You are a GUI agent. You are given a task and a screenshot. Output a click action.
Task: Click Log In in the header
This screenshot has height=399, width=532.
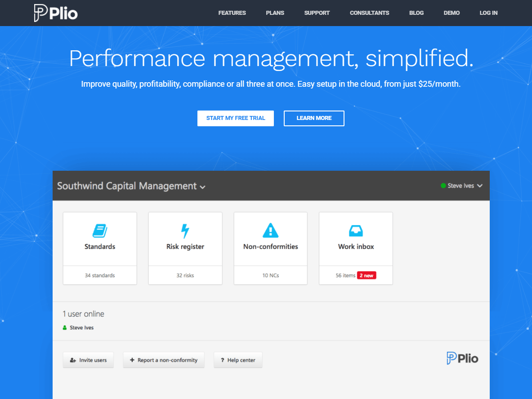pyautogui.click(x=488, y=13)
